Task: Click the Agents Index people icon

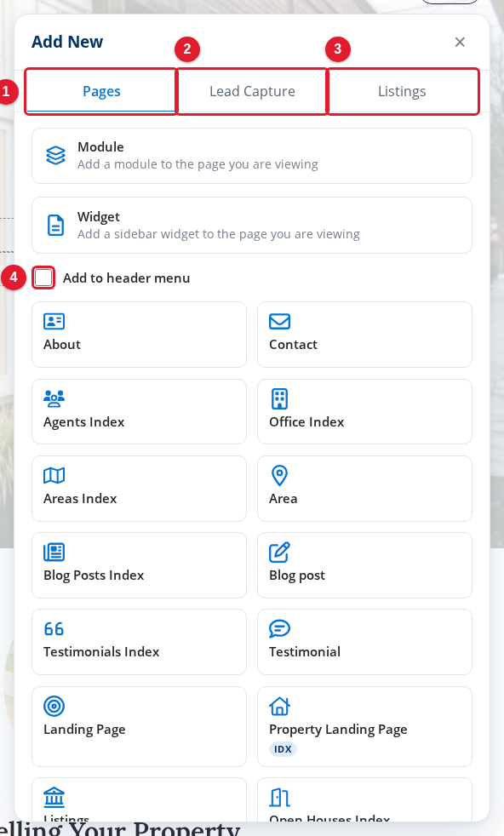Action: coord(54,398)
